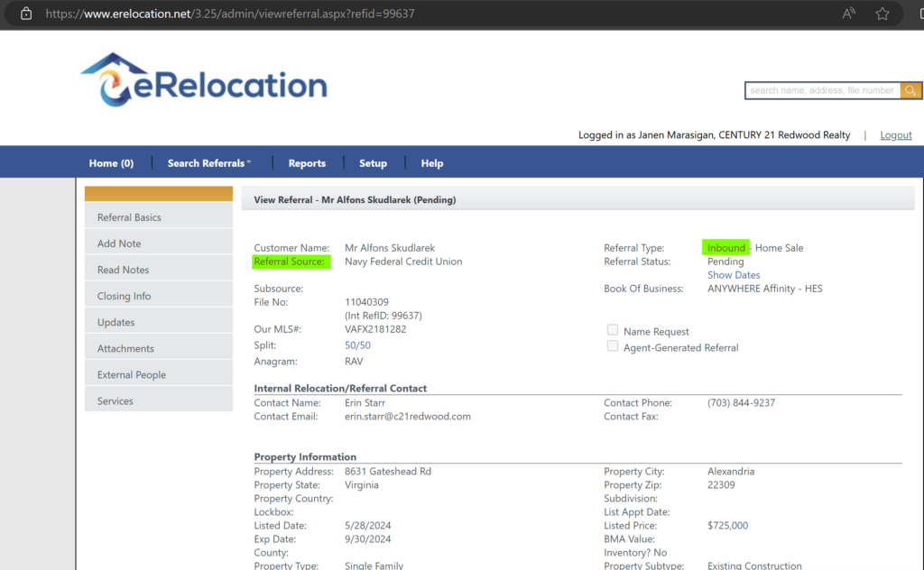
Task: Select Referral Basics in sidebar
Action: click(x=159, y=217)
